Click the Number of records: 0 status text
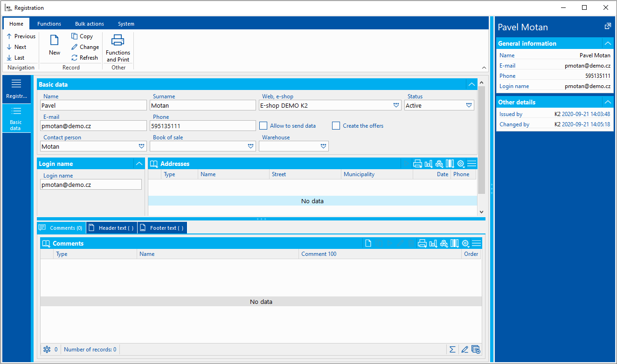The image size is (617, 364). click(90, 350)
